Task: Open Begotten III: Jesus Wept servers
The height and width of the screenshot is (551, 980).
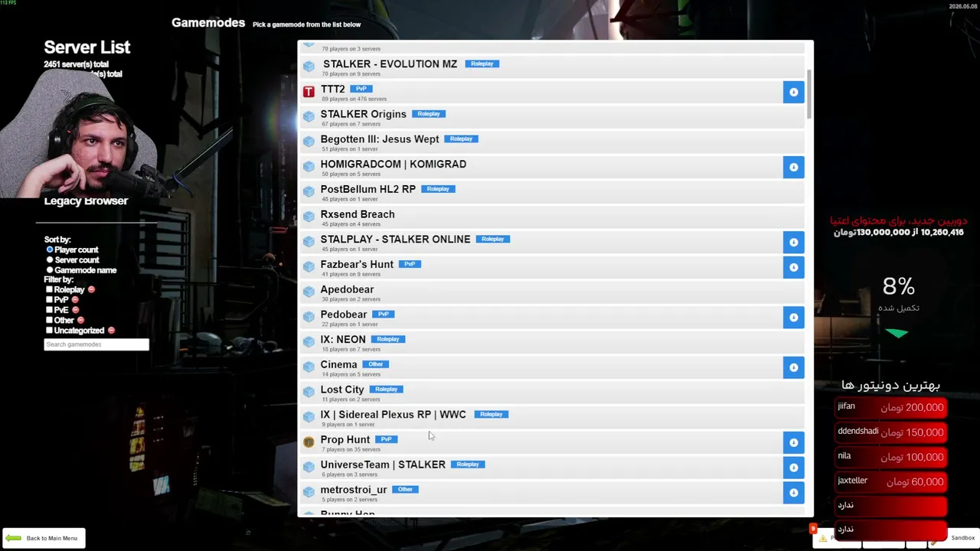Action: click(x=551, y=142)
